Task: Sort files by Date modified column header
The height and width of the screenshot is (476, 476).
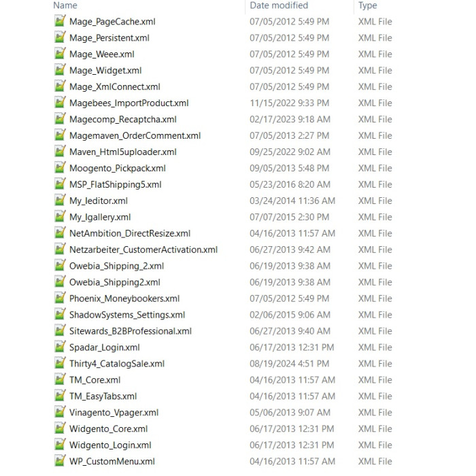Action: pos(279,5)
